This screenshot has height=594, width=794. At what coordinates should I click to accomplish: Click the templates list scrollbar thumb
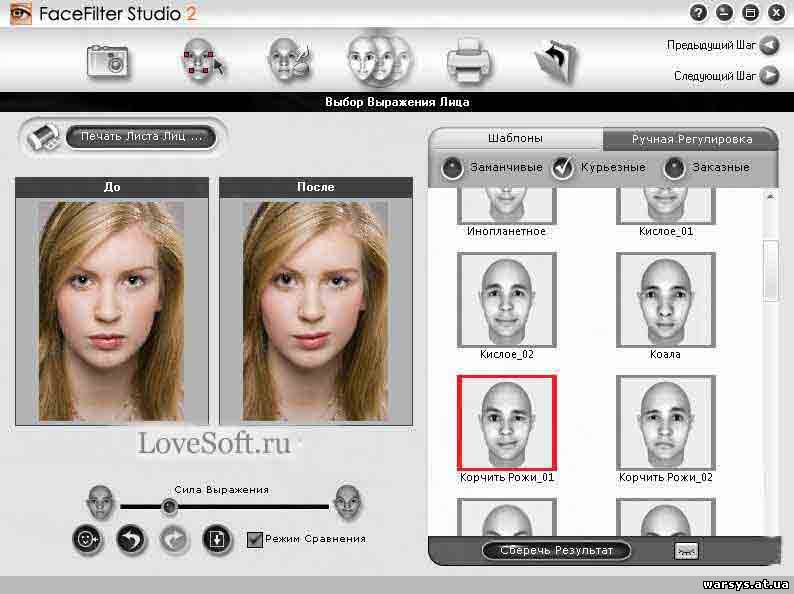(771, 271)
